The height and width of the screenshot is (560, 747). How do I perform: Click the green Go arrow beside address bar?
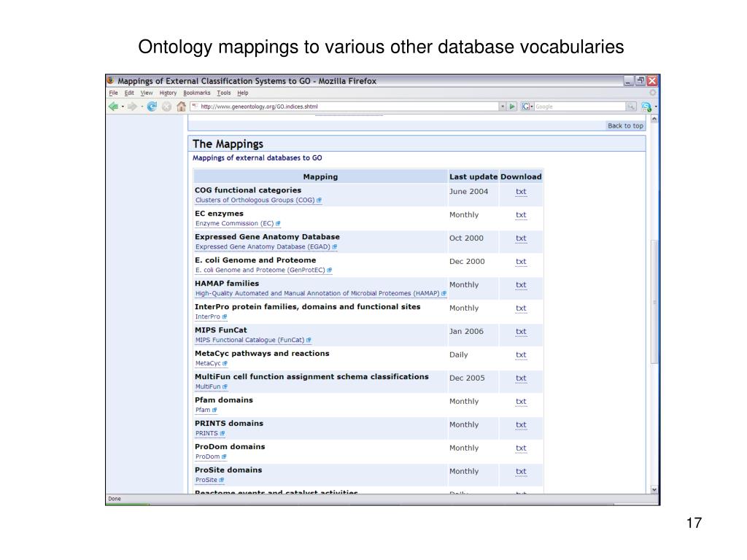[x=512, y=106]
